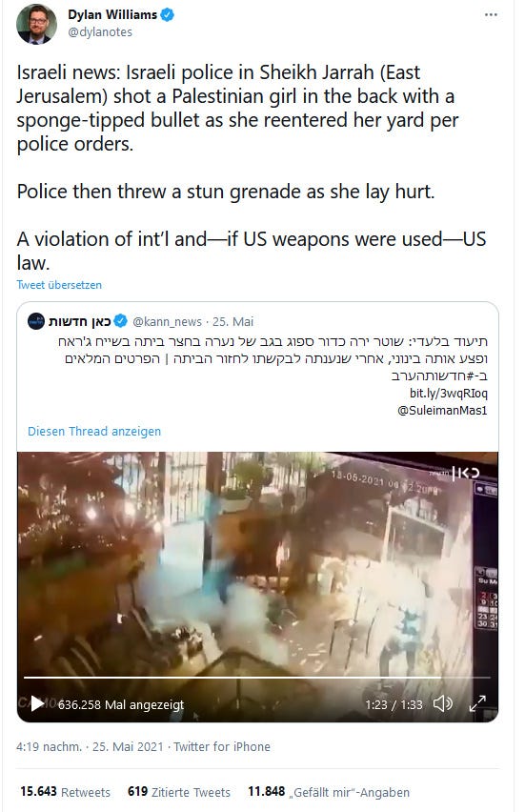Play the embedded video
Image resolution: width=525 pixels, height=812 pixels.
pyautogui.click(x=37, y=703)
